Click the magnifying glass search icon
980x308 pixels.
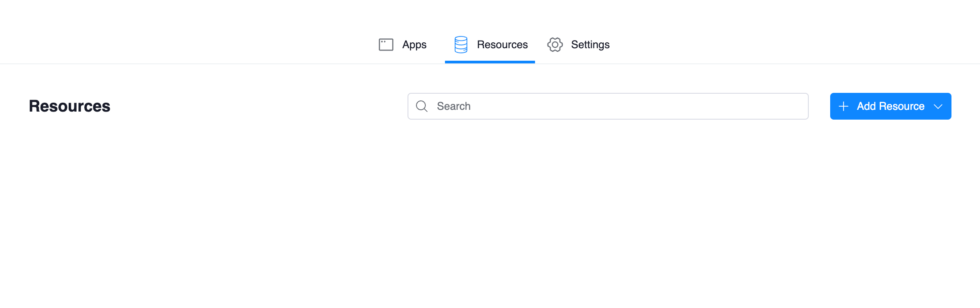pyautogui.click(x=422, y=106)
